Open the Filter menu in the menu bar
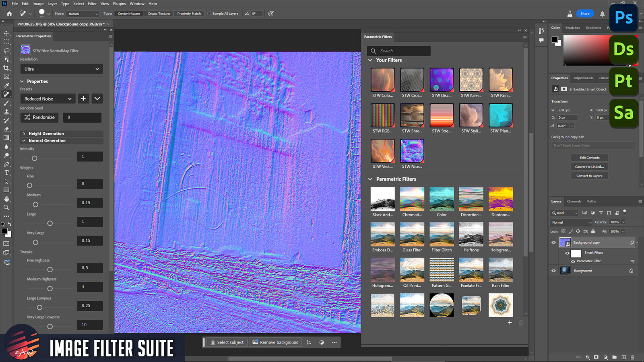644x362 pixels. [x=92, y=4]
